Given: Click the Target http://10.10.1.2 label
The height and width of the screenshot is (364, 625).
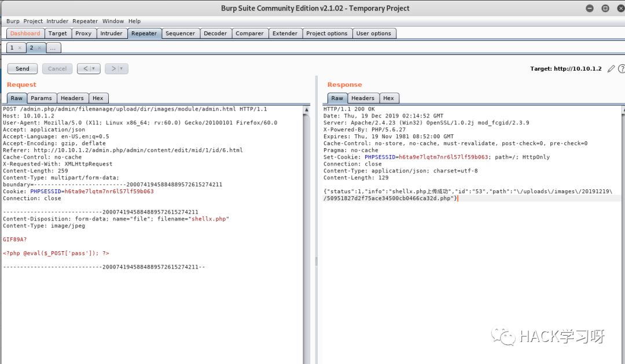Looking at the screenshot, I should [x=565, y=68].
